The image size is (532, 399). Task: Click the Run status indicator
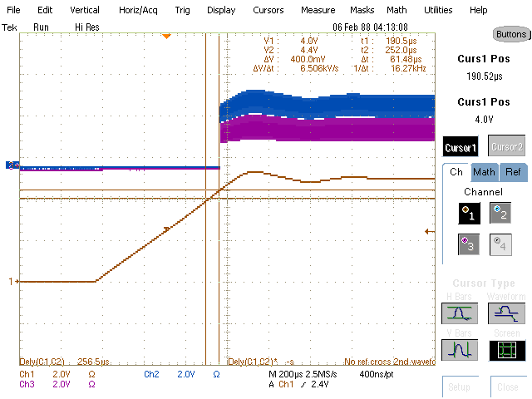[x=41, y=27]
